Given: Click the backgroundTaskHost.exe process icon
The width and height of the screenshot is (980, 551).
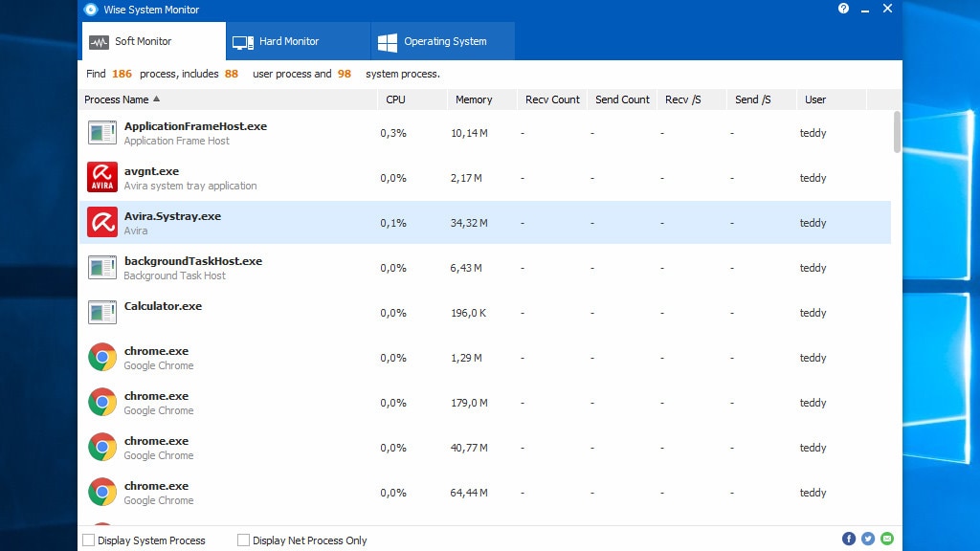Looking at the screenshot, I should coord(101,268).
